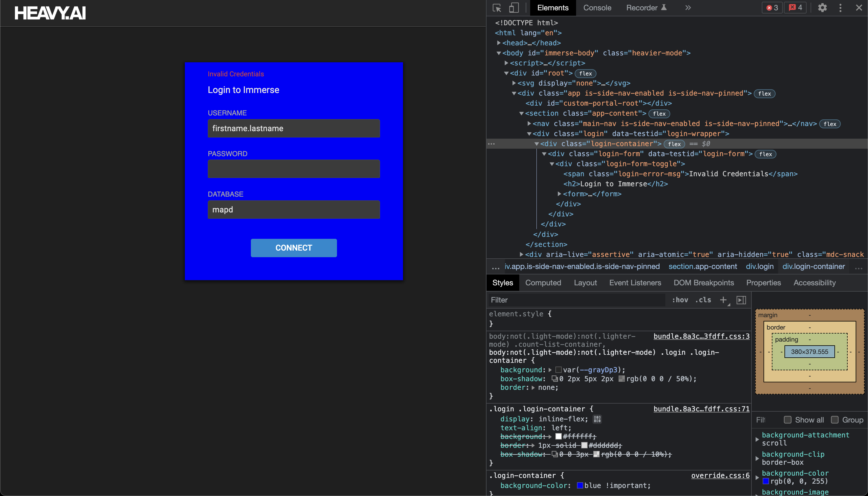Toggle the computed styles sidebar icon

[741, 300]
